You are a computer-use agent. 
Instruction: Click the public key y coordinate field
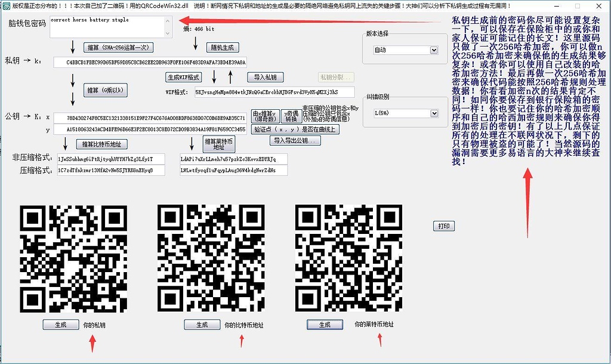point(150,129)
